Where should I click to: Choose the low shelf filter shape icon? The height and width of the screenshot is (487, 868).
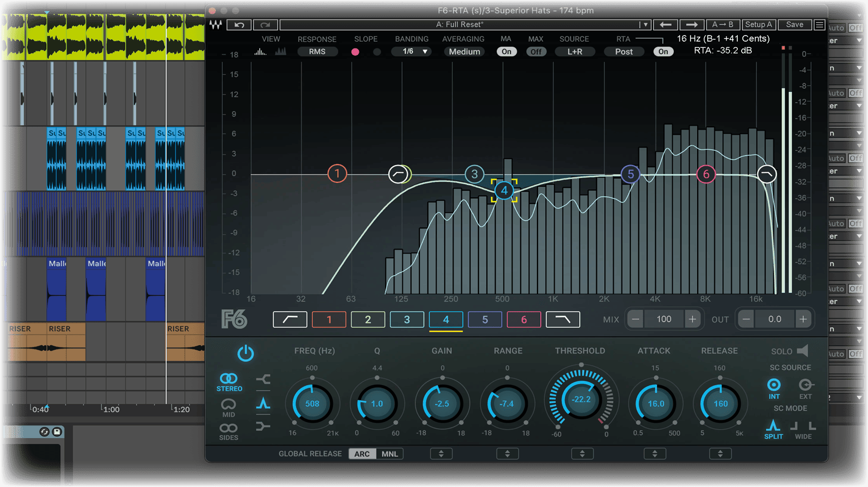[263, 380]
